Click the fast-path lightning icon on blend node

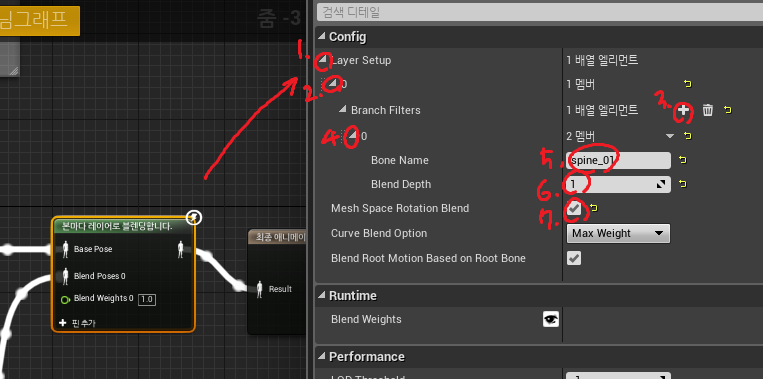(194, 217)
